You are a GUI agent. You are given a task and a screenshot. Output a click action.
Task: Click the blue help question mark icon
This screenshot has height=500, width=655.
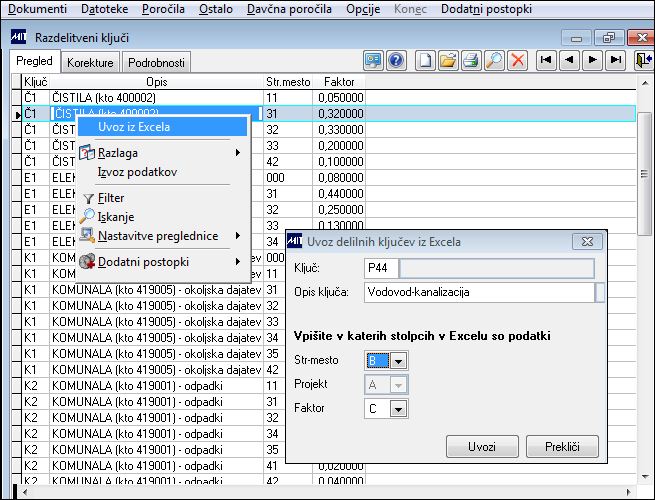tap(396, 61)
